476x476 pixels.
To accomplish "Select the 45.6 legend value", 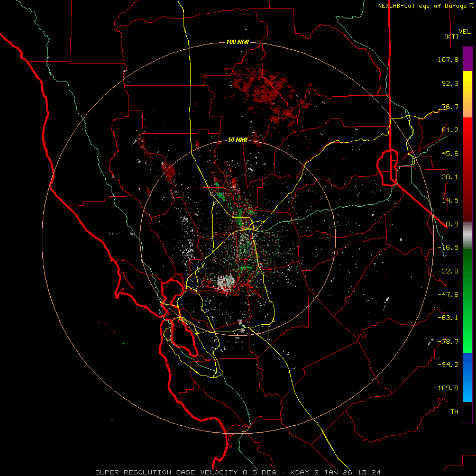I will point(450,153).
